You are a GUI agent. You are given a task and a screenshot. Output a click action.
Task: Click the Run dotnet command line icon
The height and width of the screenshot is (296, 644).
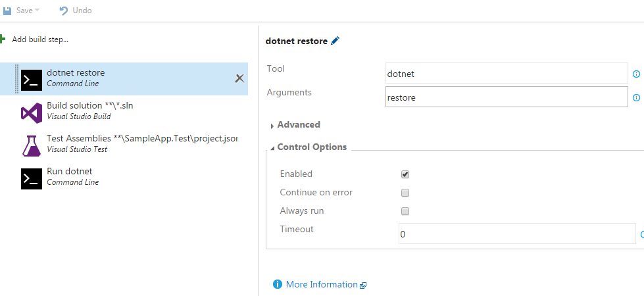(32, 178)
